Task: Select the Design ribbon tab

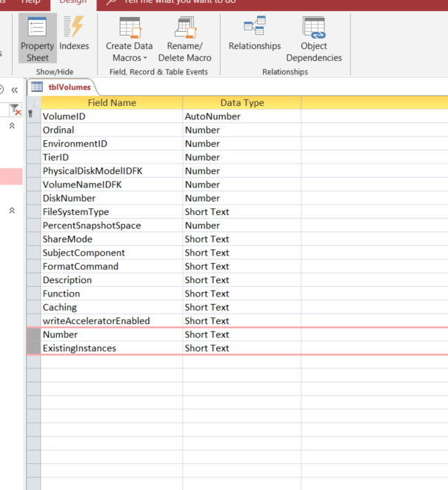Action: point(73,2)
